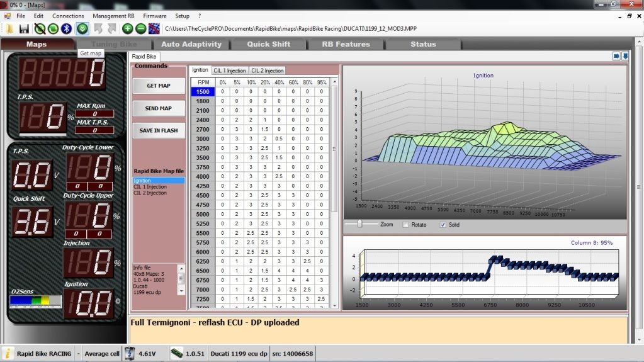Open the CIL 1 Injection table tab

230,71
